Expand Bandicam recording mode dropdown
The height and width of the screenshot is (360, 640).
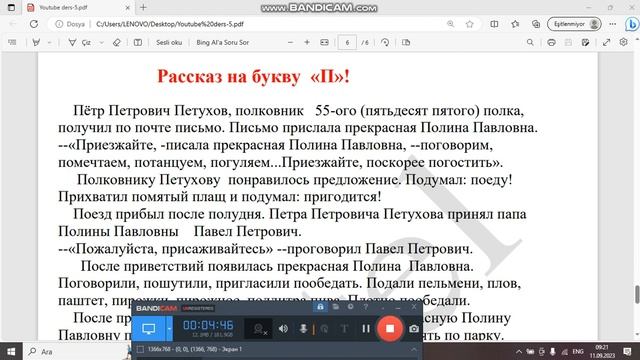pos(169,329)
